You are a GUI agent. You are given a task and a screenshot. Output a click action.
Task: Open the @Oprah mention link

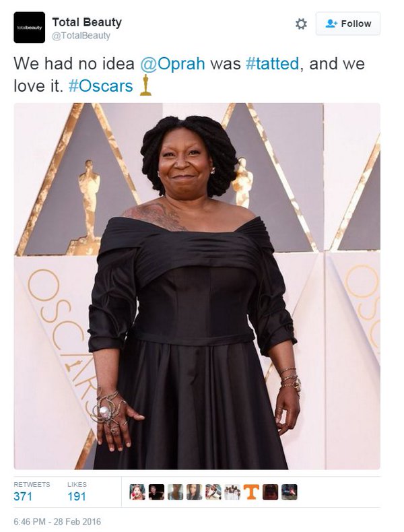click(172, 64)
